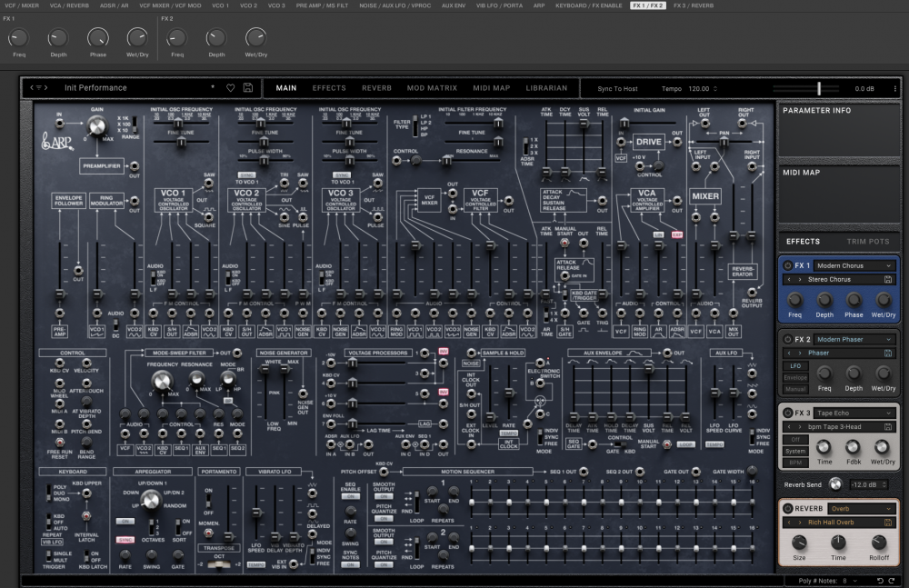Open the FX 1 / FX 2 top tab
Viewport: 909px width, 588px height.
click(647, 5)
